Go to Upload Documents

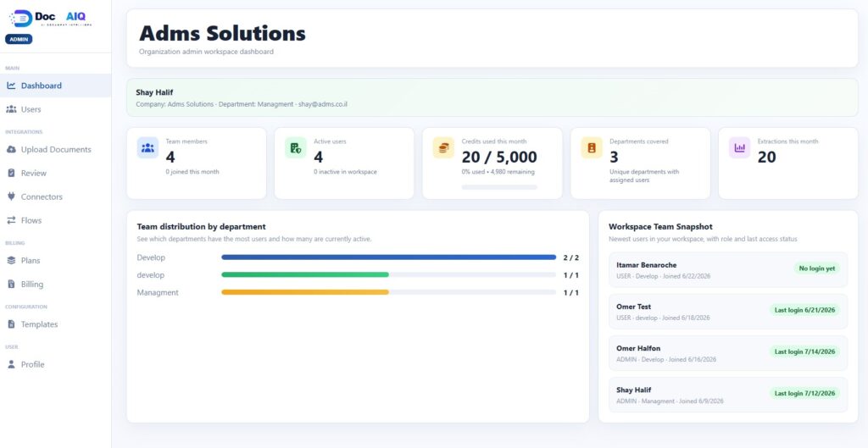point(55,150)
